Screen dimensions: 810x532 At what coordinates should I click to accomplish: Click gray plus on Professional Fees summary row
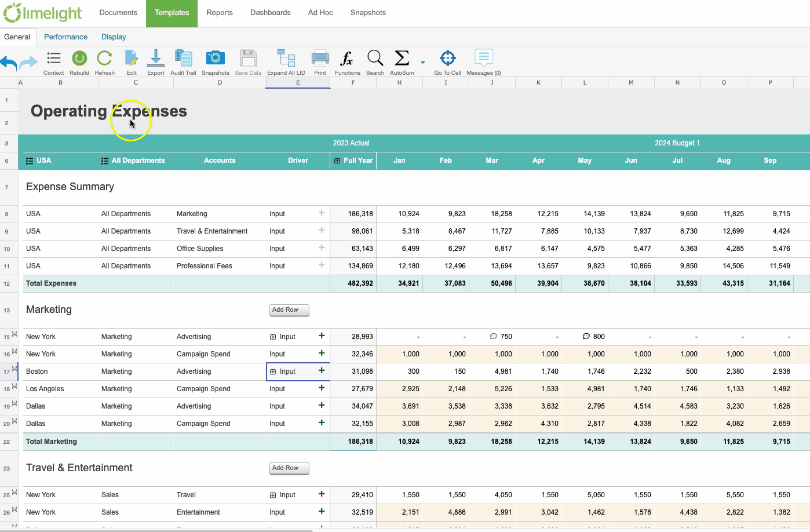click(x=322, y=265)
